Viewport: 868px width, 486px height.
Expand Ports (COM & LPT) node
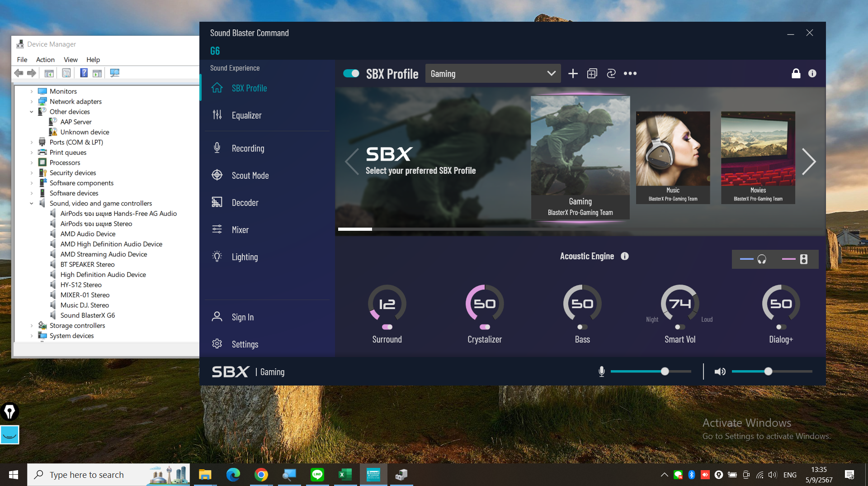click(32, 143)
